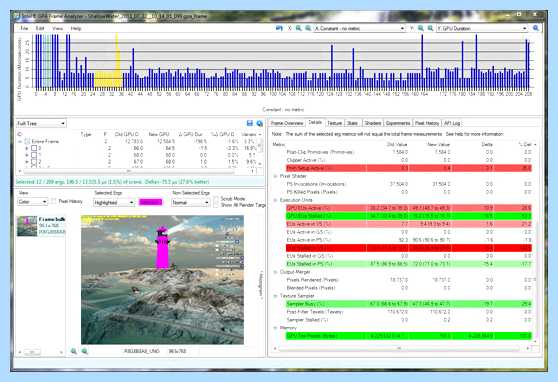Image resolution: width=558 pixels, height=382 pixels.
Task: Select the red Prim Setup Active row
Action: point(409,168)
